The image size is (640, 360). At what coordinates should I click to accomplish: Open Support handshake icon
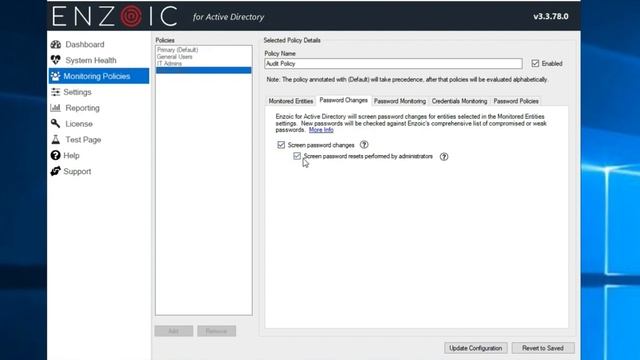pyautogui.click(x=56, y=171)
